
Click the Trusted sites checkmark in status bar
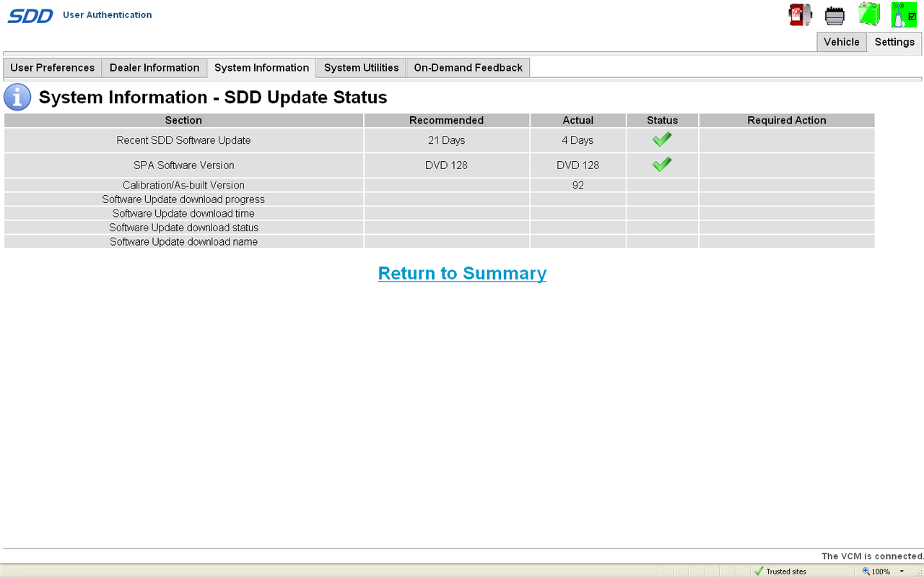(x=759, y=571)
